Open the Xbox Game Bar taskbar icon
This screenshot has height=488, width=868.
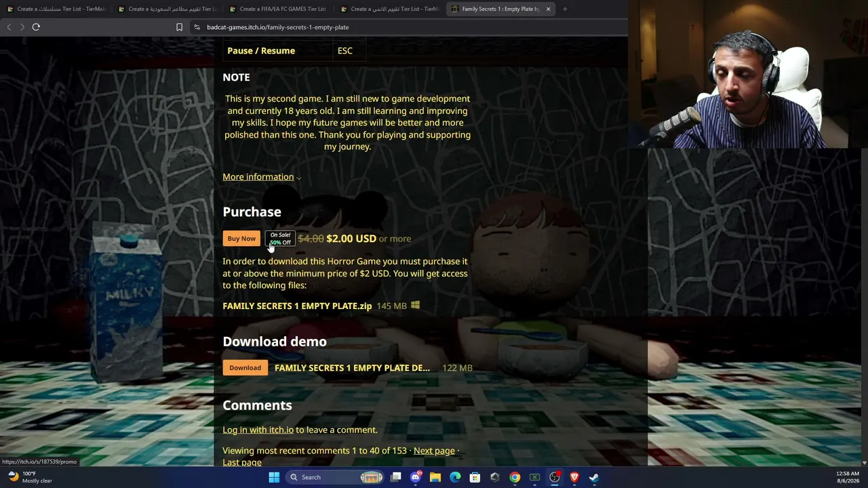534,477
